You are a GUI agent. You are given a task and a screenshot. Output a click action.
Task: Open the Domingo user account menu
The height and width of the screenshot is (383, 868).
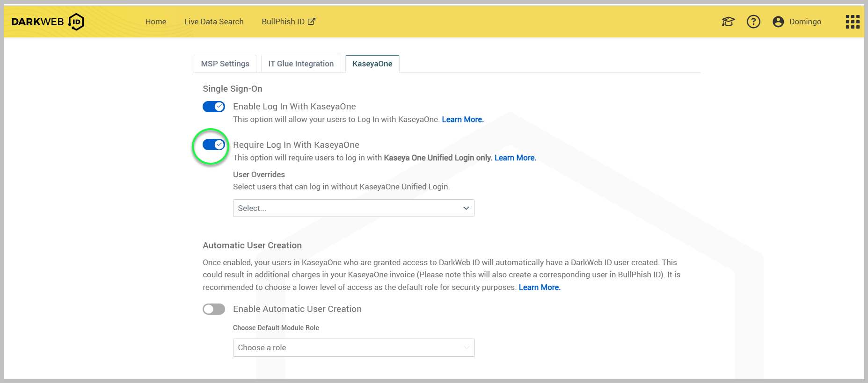(805, 22)
